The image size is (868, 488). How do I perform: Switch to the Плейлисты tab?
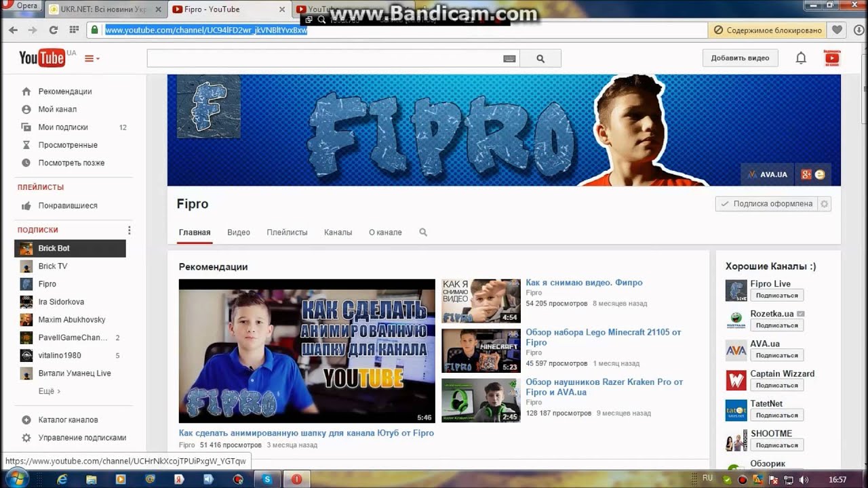coord(287,232)
